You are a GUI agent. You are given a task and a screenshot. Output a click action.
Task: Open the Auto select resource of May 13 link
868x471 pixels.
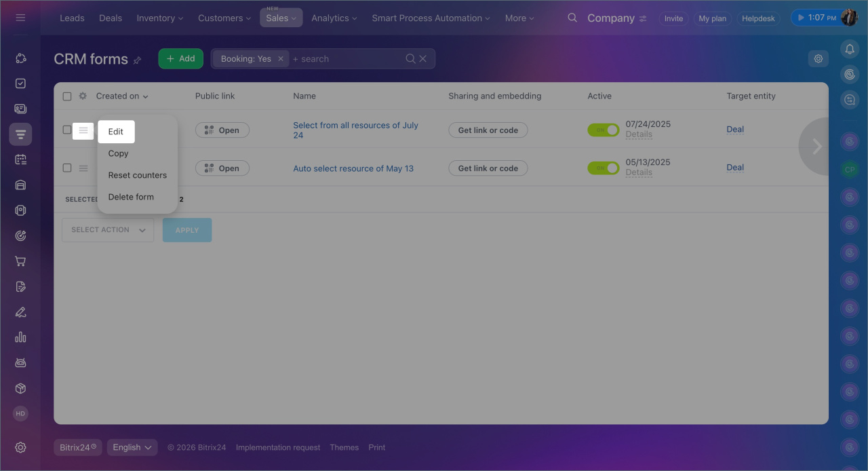[353, 168]
